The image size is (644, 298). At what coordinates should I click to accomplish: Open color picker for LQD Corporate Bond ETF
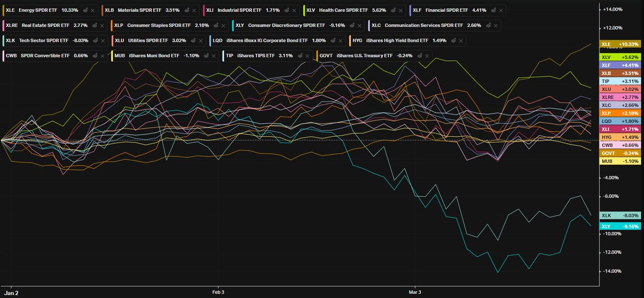[x=333, y=41]
